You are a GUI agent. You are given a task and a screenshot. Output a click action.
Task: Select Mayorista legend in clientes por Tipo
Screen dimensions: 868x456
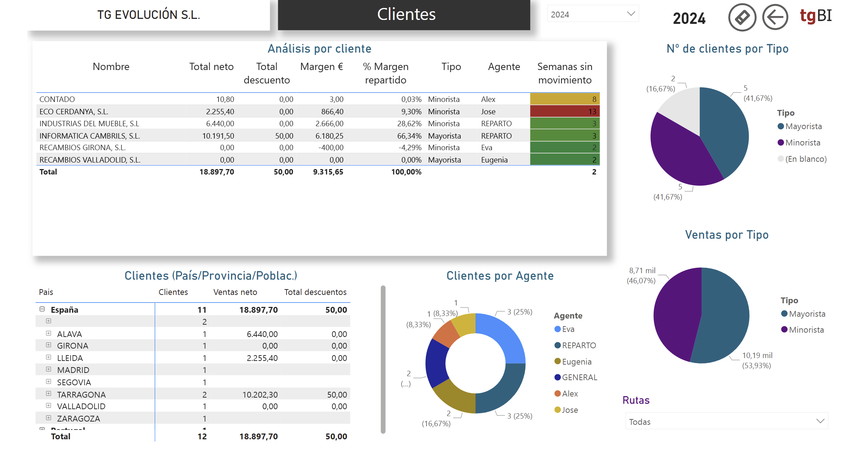(x=799, y=126)
